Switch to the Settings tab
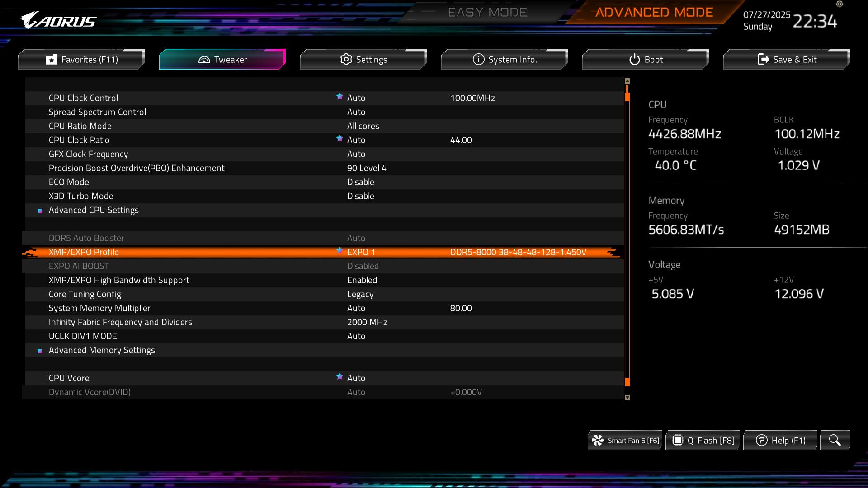Image resolution: width=868 pixels, height=488 pixels. click(363, 60)
